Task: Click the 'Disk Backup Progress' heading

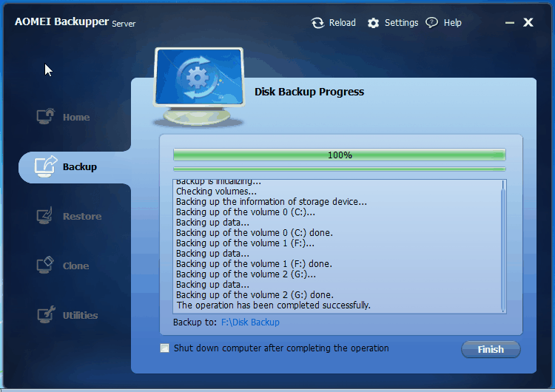Action: (309, 92)
